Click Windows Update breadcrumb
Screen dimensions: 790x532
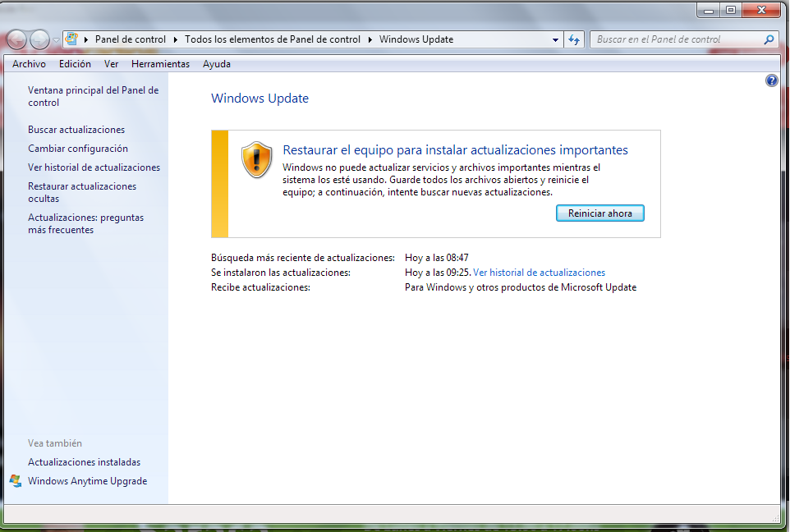click(x=416, y=39)
